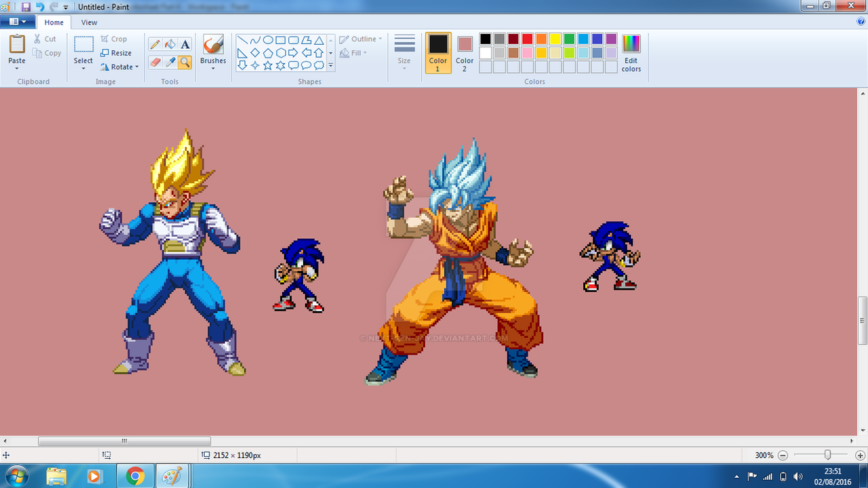Open Paint Help question mark icon
Viewport: 868px width, 488px height.
pos(861,21)
